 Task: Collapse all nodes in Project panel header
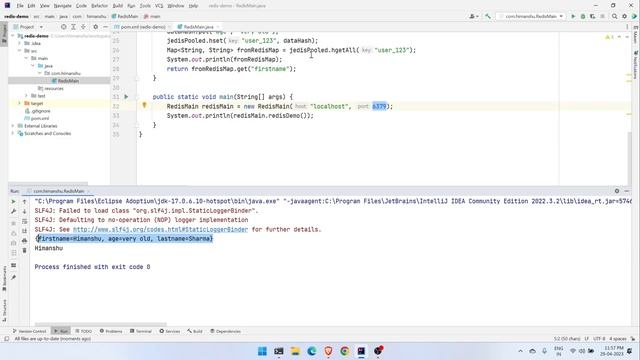83,27
